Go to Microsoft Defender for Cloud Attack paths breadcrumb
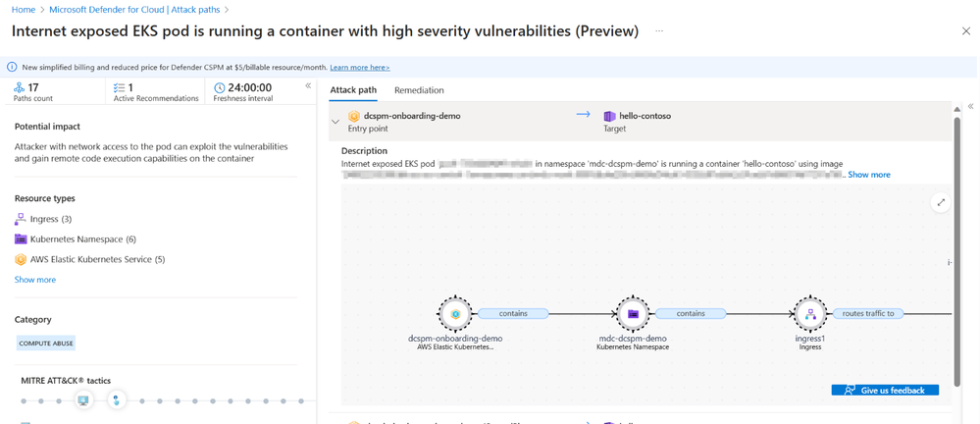 coord(133,10)
